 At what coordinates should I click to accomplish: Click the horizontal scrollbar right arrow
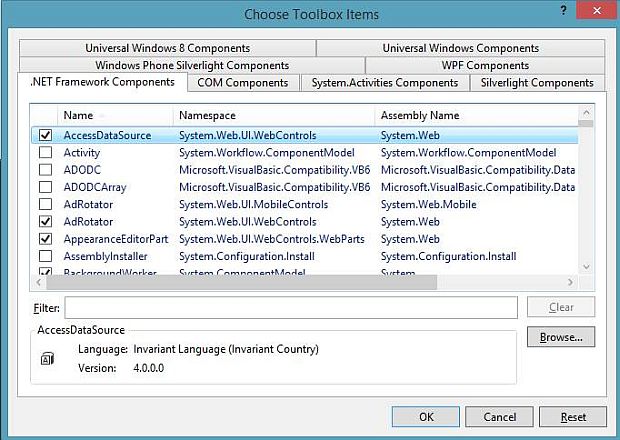point(570,282)
